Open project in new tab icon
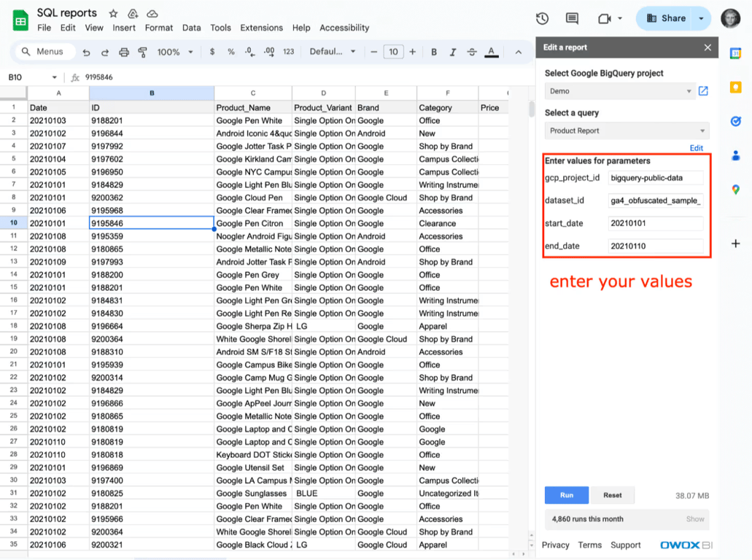Viewport: 752px width, 560px height. pos(703,91)
